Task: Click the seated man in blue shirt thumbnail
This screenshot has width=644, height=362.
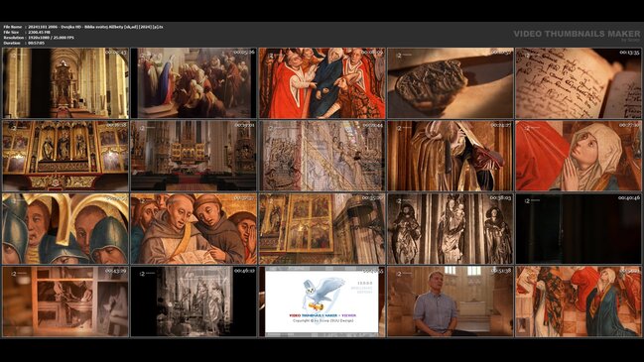Action: pos(451,302)
